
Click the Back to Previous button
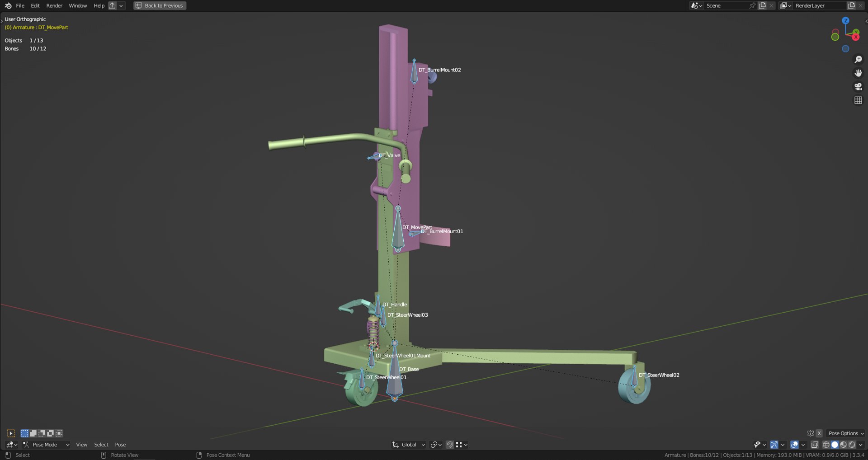pyautogui.click(x=160, y=5)
